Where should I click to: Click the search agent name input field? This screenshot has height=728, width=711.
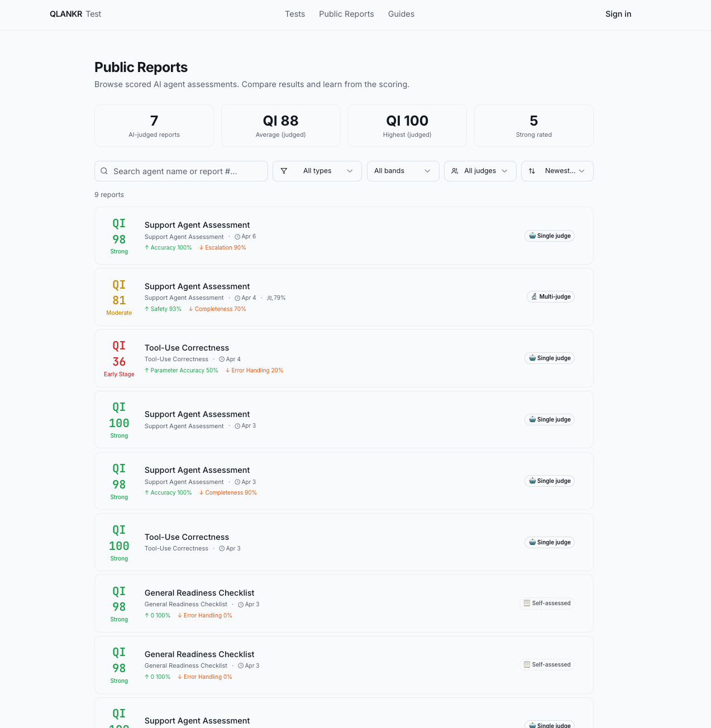[x=181, y=171]
